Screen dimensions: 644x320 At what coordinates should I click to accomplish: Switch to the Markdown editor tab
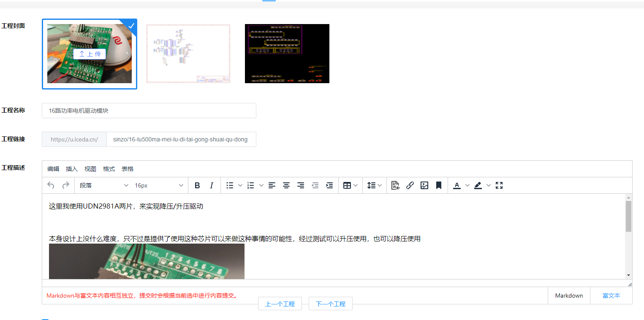point(569,296)
